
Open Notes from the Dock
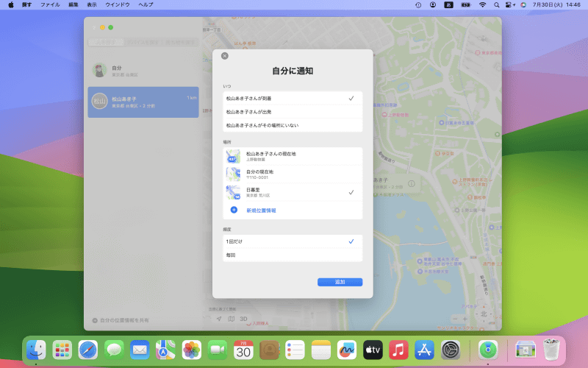(x=321, y=350)
